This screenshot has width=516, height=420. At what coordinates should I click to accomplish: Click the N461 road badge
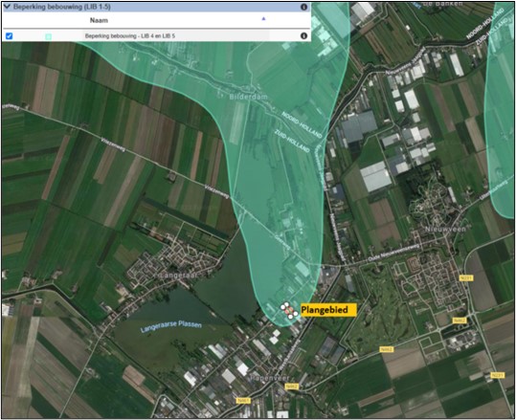[x=243, y=401]
